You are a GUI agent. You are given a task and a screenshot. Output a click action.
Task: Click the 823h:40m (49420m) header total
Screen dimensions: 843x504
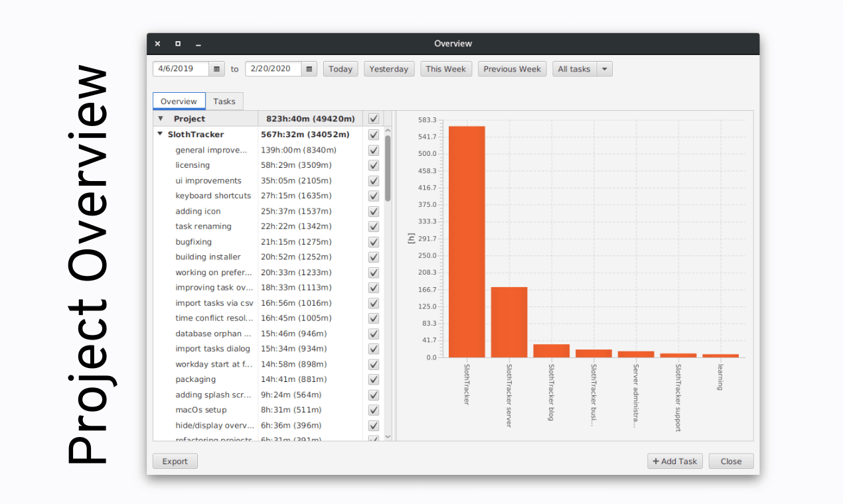point(311,119)
